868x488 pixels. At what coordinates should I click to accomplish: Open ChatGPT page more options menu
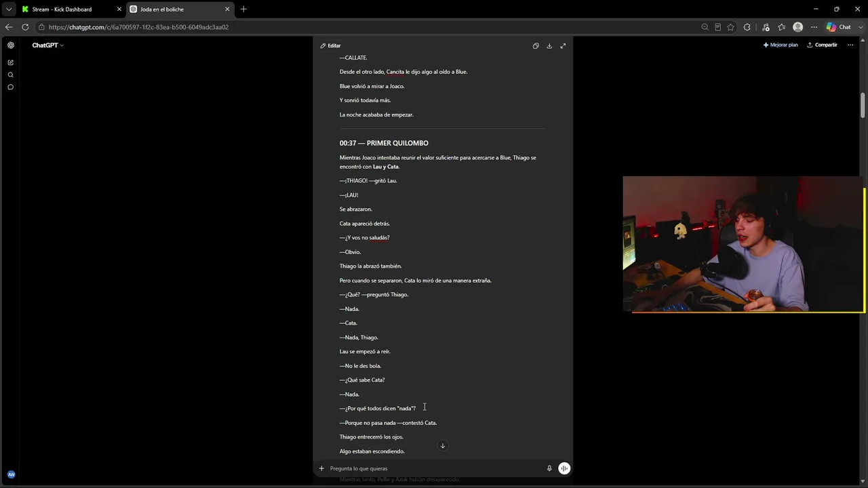pyautogui.click(x=850, y=45)
